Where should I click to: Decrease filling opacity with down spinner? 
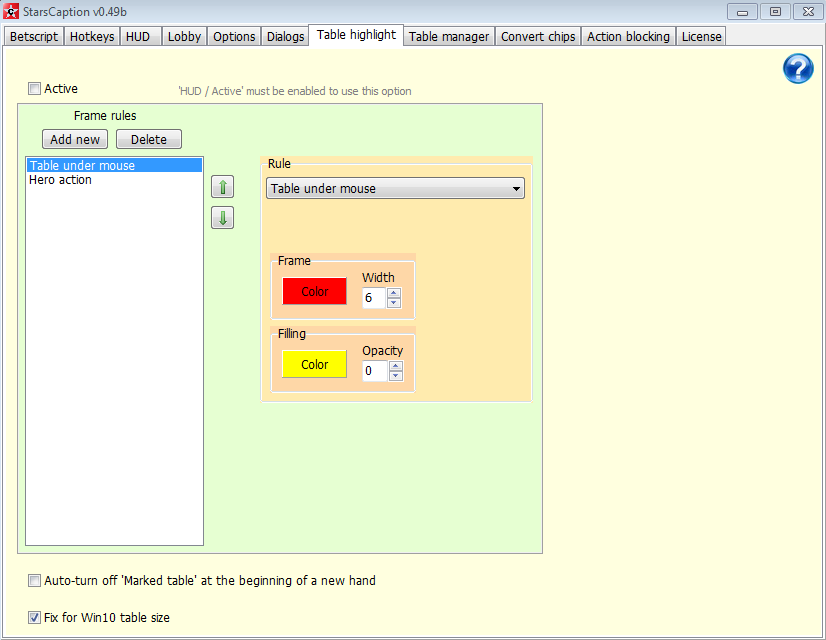click(x=396, y=376)
